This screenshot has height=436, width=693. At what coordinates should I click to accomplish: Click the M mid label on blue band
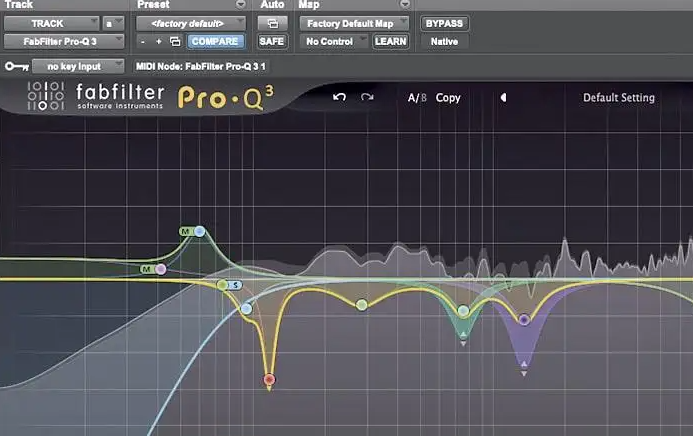(186, 231)
